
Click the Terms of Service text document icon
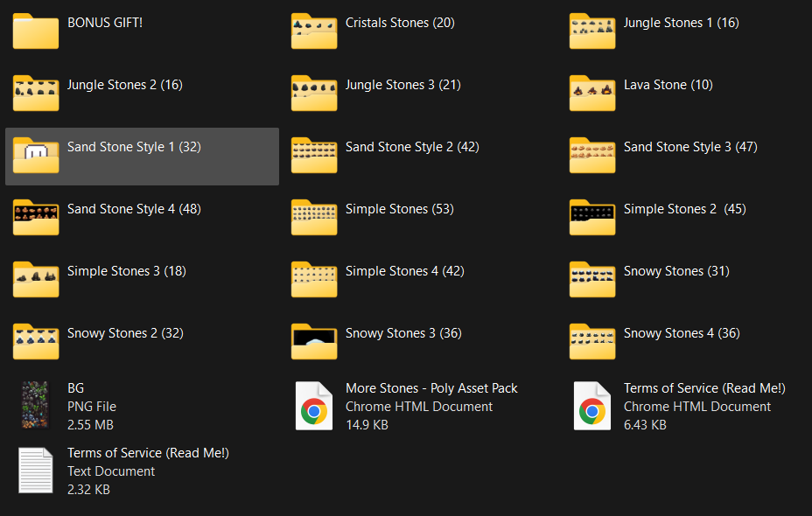(36, 471)
